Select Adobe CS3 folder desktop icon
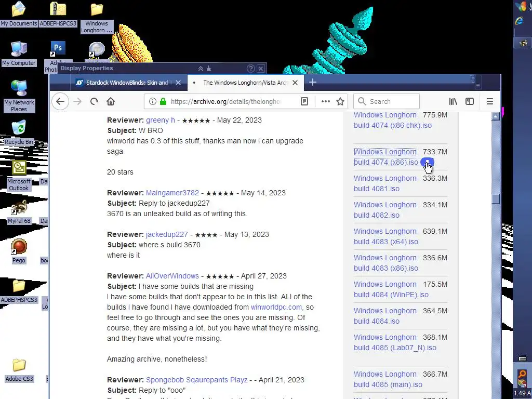The image size is (532, 399). [x=19, y=370]
